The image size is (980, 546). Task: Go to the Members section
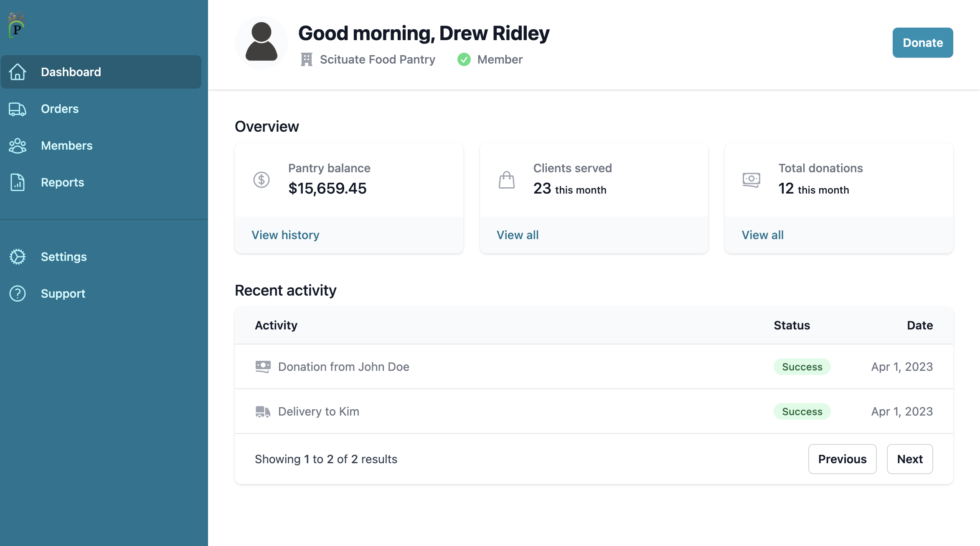coord(67,146)
